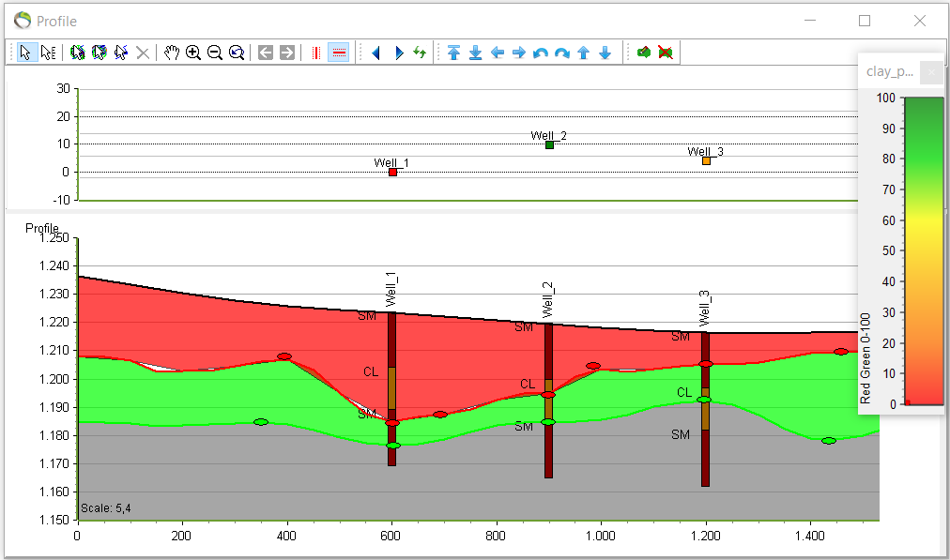Viewport: 950px width, 560px height.
Task: Click the red control point at Well_2
Action: tap(548, 395)
